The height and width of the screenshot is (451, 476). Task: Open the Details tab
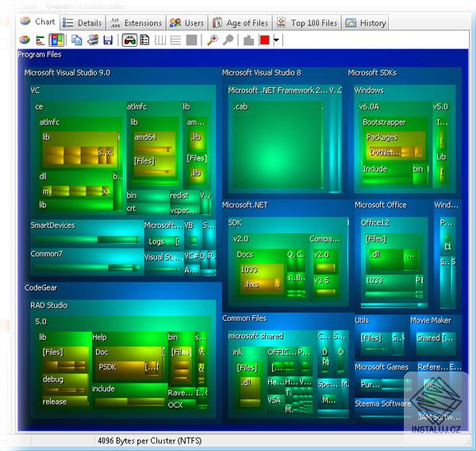pos(83,23)
